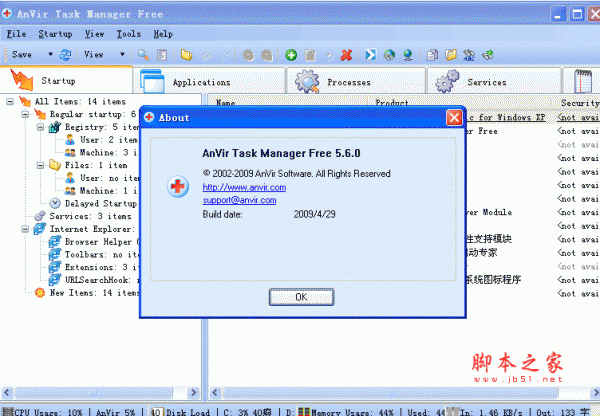Click OK in the About dialog
600x416 pixels.
[x=301, y=297]
